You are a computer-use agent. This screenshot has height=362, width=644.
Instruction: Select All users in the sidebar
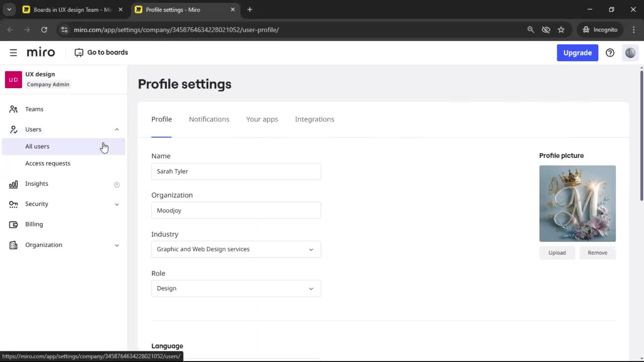click(63, 146)
